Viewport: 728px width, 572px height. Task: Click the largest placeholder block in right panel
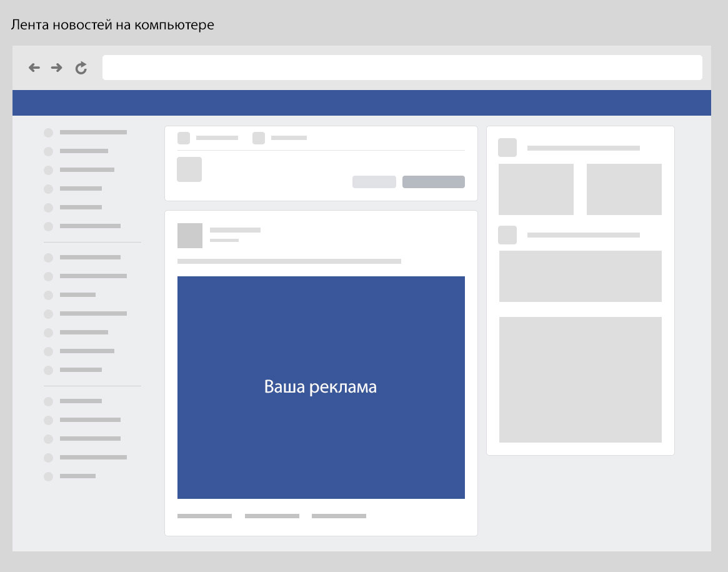(x=580, y=379)
